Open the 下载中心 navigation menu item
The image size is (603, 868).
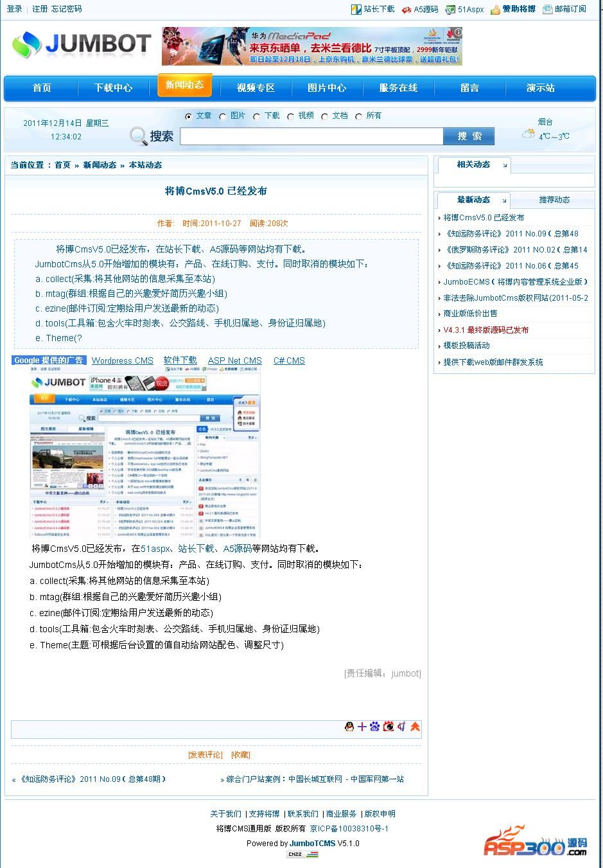click(x=114, y=88)
